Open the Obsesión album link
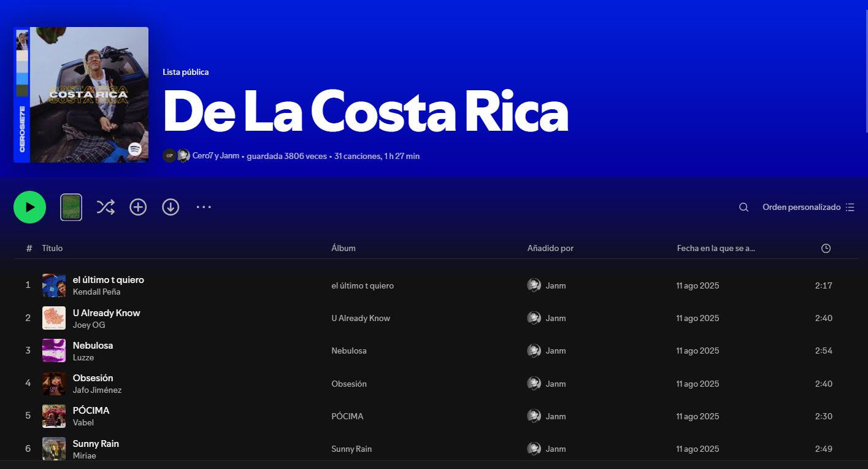The height and width of the screenshot is (469, 868). pyautogui.click(x=349, y=384)
